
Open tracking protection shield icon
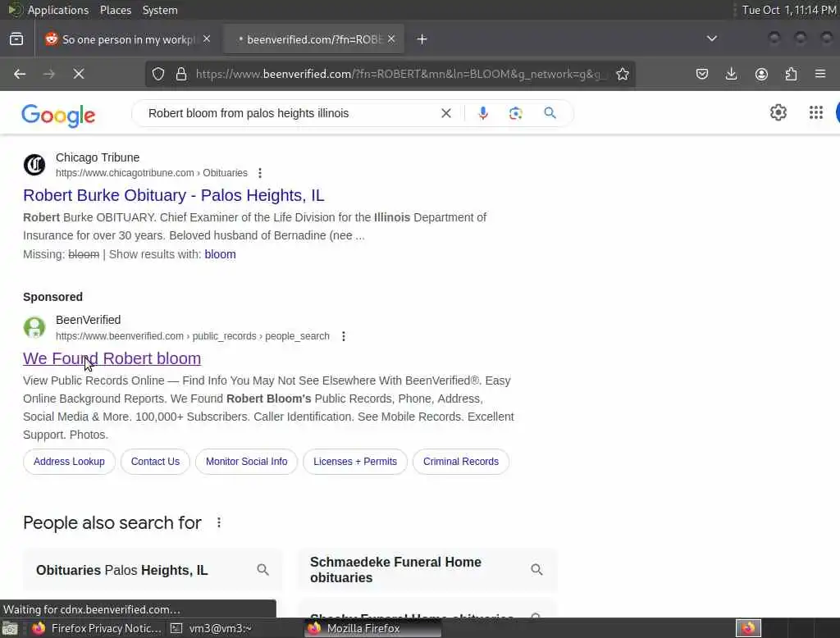click(158, 74)
